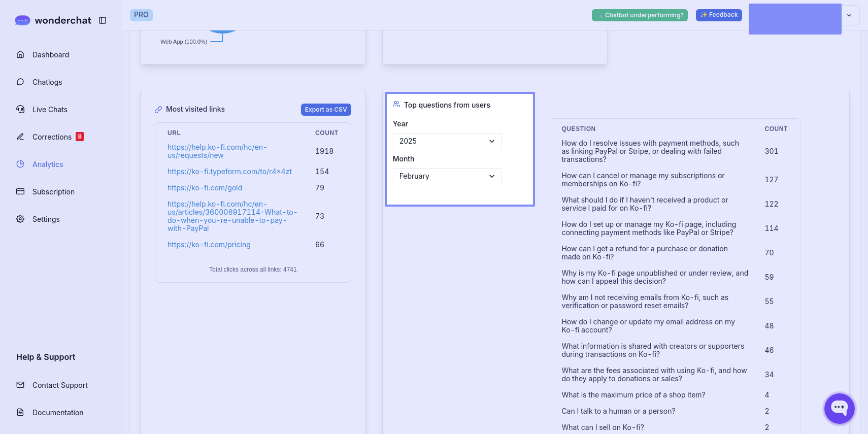Open the ko-fi.com/pricing link
The image size is (868, 434).
click(209, 245)
